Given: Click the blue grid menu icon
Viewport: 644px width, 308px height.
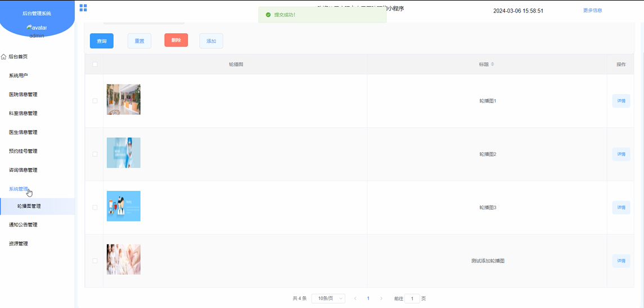Looking at the screenshot, I should pos(83,8).
